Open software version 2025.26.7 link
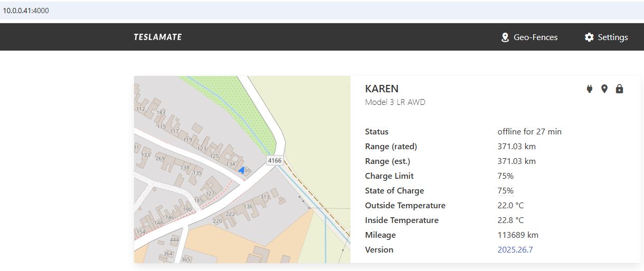644x271 pixels. coord(515,250)
